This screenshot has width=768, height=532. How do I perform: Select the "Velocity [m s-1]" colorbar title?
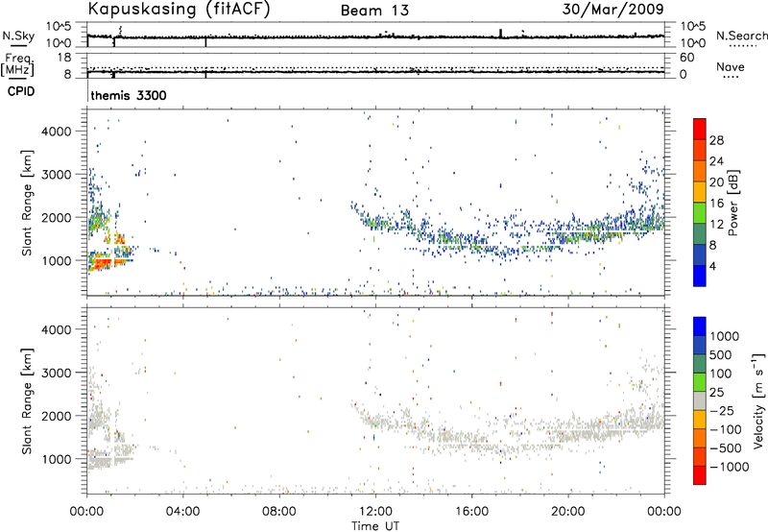(758, 400)
